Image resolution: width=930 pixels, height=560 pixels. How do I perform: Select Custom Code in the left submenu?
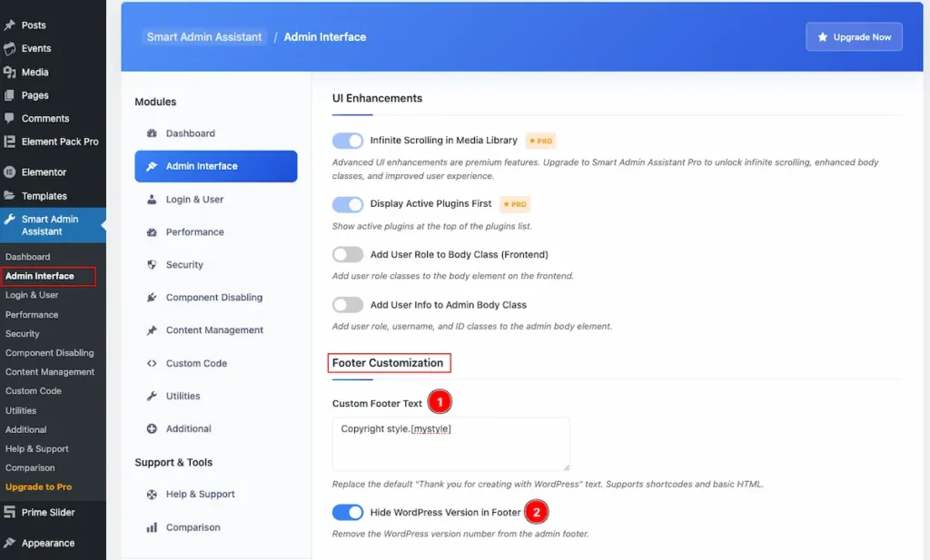pyautogui.click(x=34, y=391)
